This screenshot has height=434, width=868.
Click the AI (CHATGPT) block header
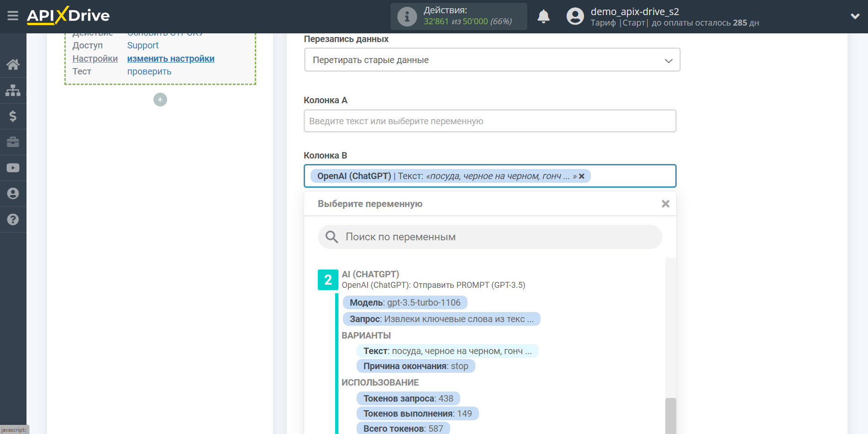point(370,274)
